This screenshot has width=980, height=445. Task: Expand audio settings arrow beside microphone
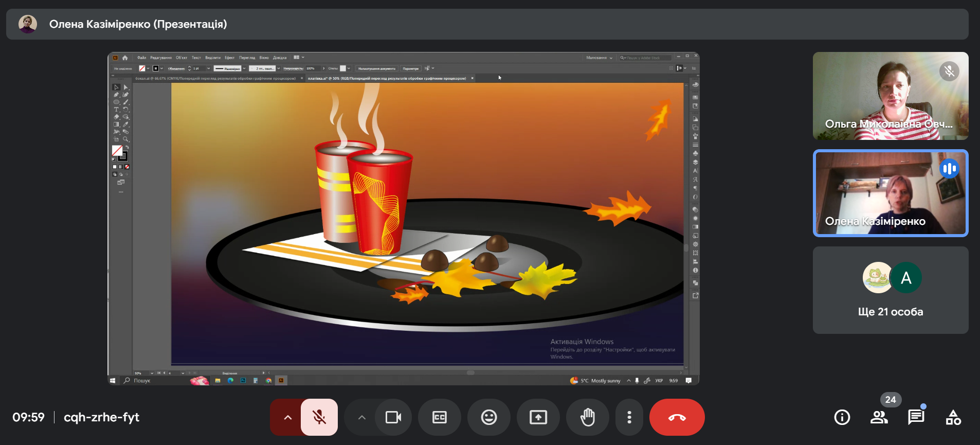(288, 417)
